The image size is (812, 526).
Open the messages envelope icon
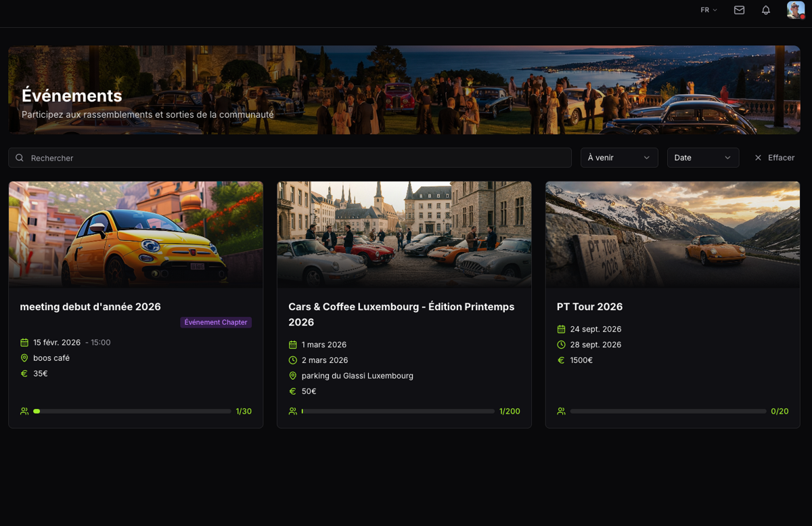click(739, 10)
